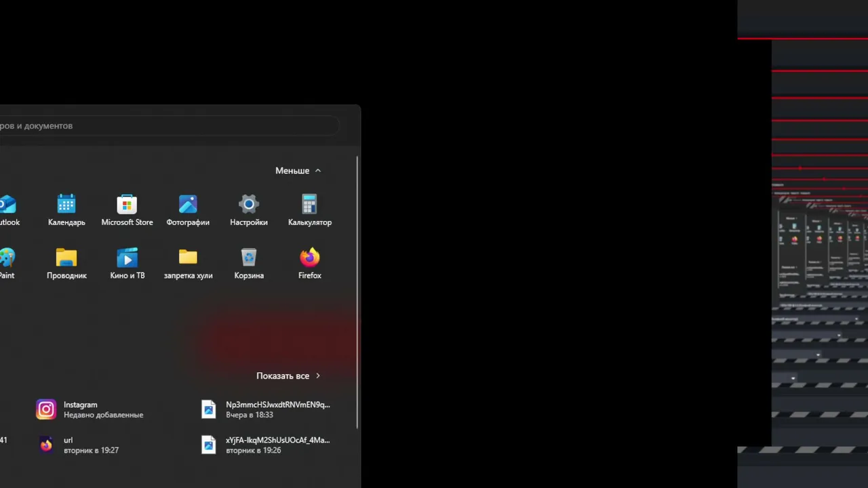Open the xYjFA-IkqM2ShUsUOcAf_4Ma file
The width and height of the screenshot is (868, 488).
(x=266, y=445)
